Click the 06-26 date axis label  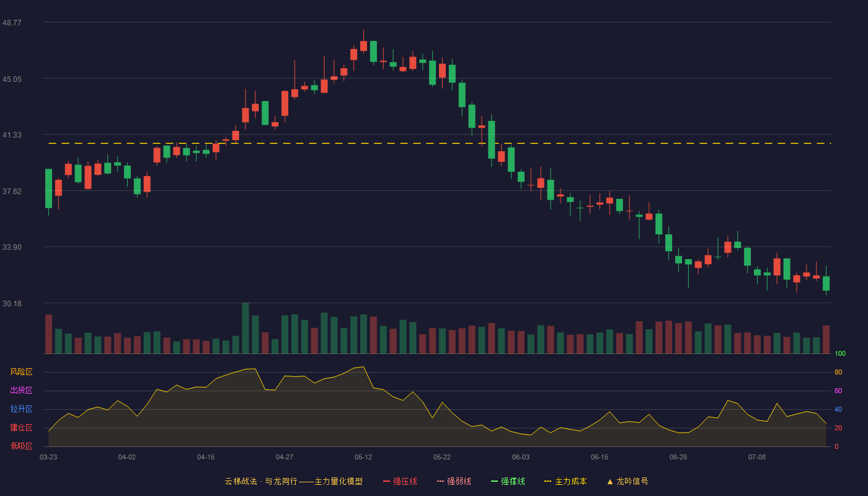point(678,457)
